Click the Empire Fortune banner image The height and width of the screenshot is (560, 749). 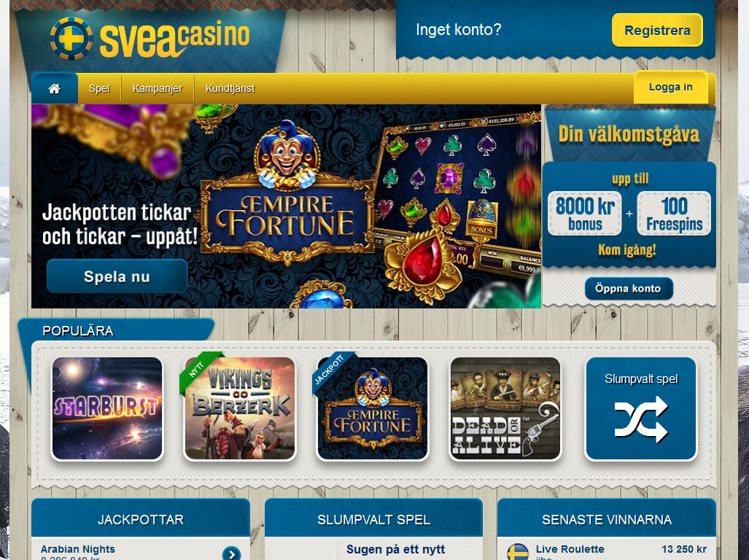click(286, 206)
